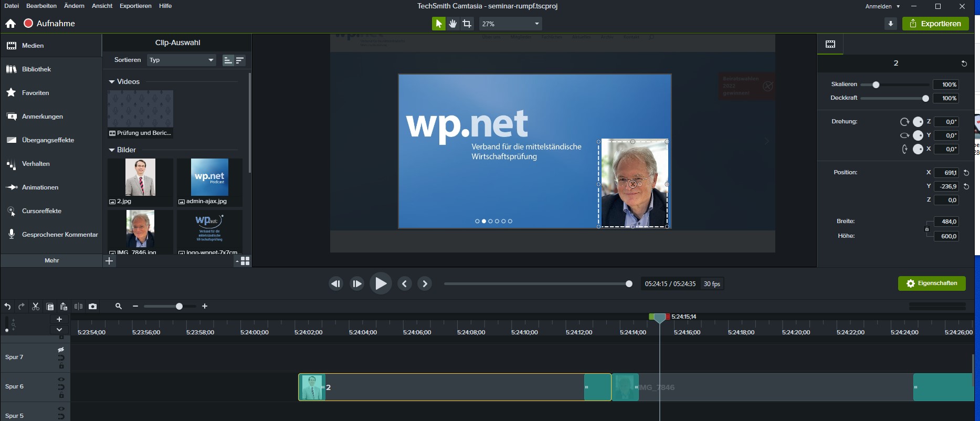Open the Animationen panel
980x421 pixels.
pos(51,187)
